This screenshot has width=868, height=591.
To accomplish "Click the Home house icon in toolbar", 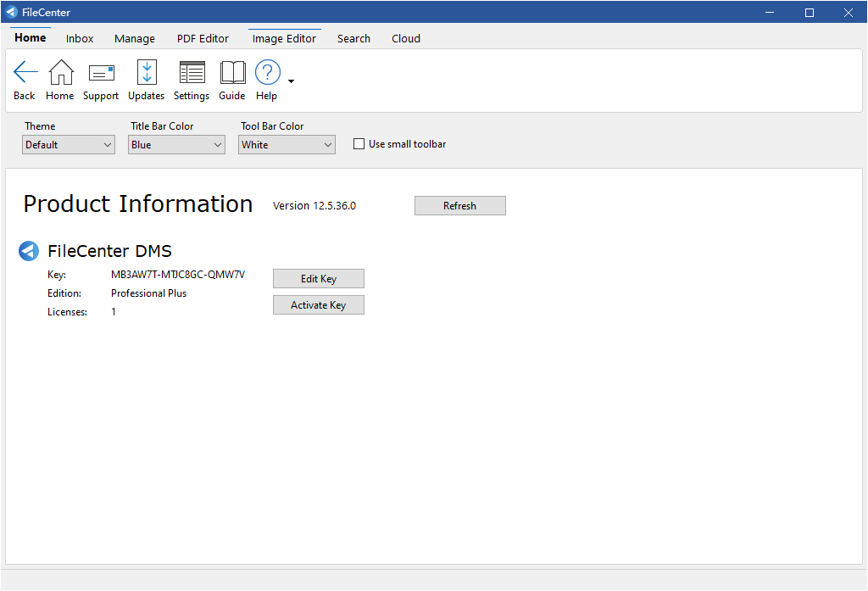I will [x=61, y=72].
